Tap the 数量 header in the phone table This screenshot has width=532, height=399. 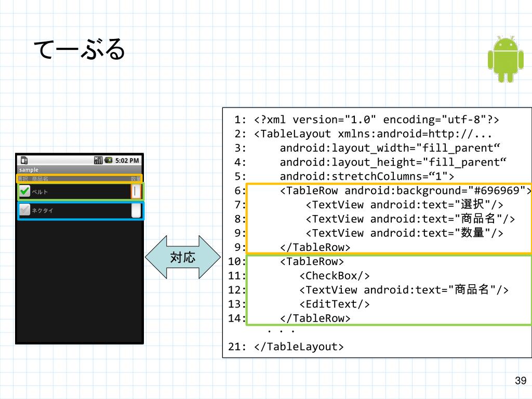tap(136, 179)
